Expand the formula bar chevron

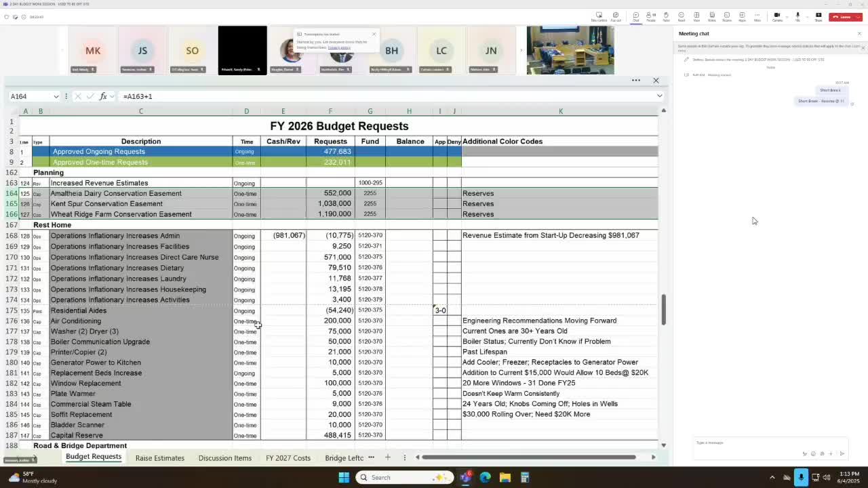659,96
